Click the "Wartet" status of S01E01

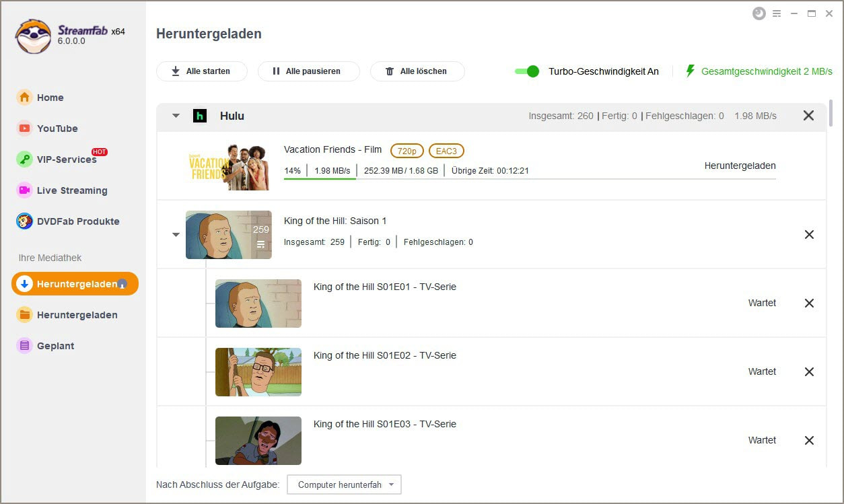762,303
